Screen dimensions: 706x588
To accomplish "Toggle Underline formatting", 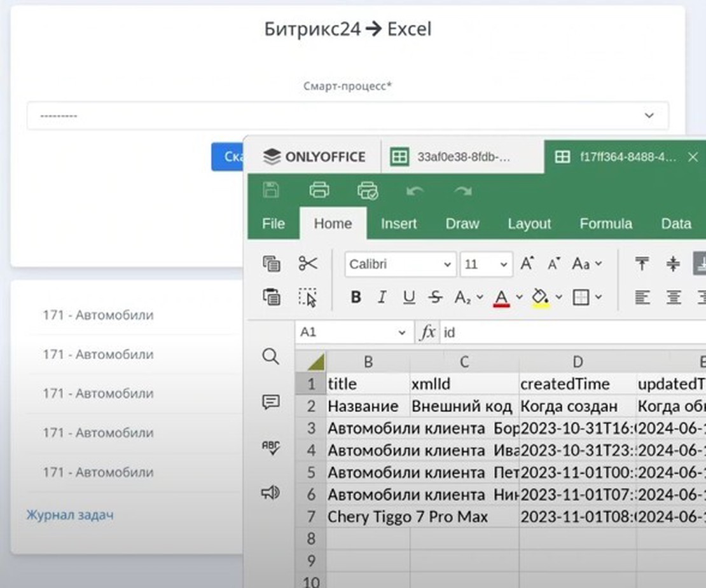I will 409,297.
